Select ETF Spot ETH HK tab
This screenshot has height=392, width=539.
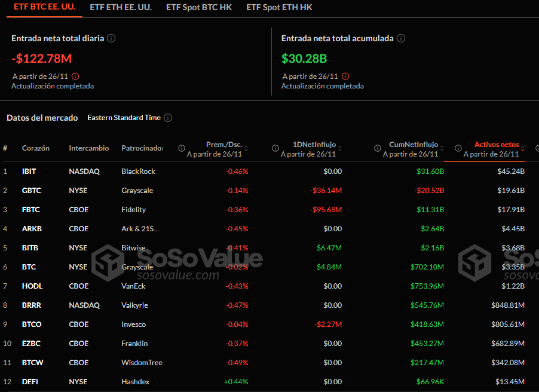(x=279, y=8)
